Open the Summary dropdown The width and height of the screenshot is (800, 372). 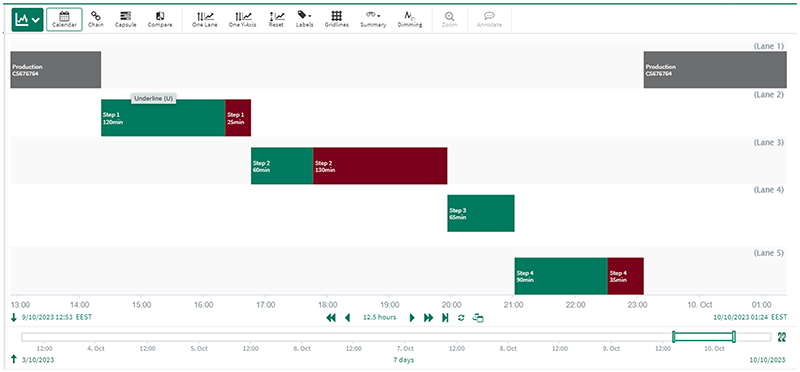373,19
